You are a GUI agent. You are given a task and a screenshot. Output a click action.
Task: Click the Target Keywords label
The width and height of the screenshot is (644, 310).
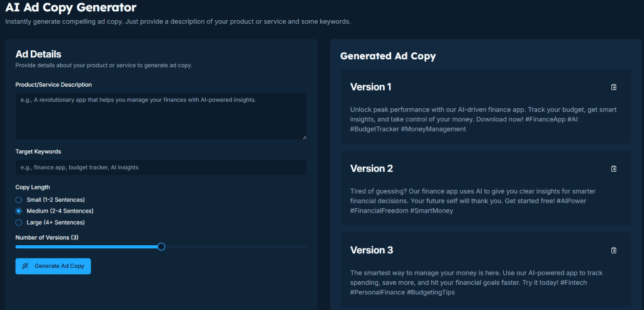pyautogui.click(x=38, y=152)
